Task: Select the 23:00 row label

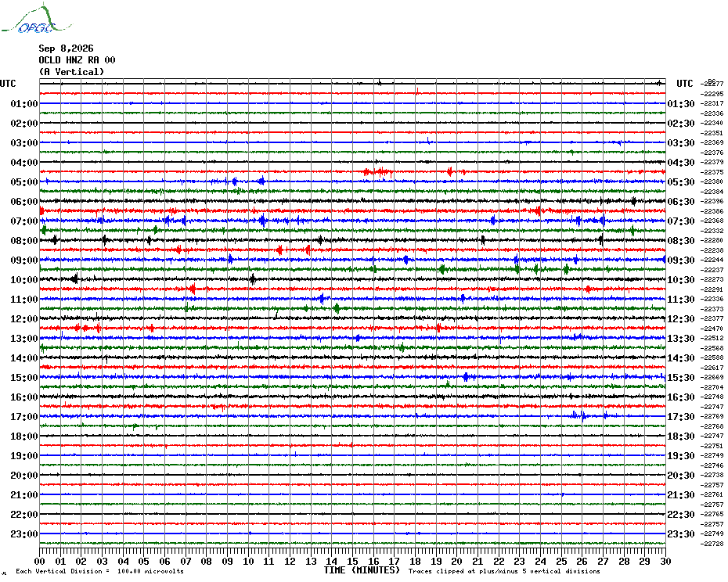Action: coord(24,534)
